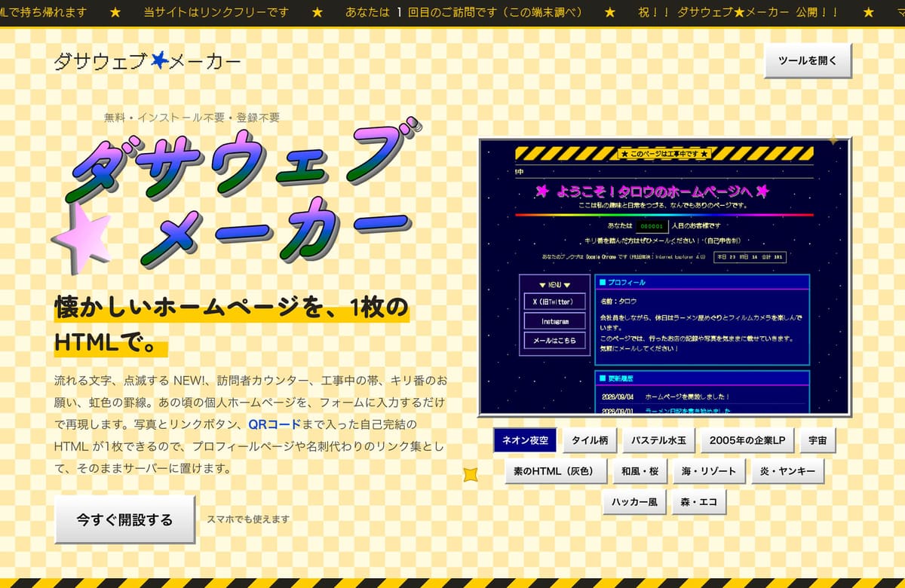Select the 炎・ヤンキー theme
This screenshot has height=588, width=905.
[787, 471]
